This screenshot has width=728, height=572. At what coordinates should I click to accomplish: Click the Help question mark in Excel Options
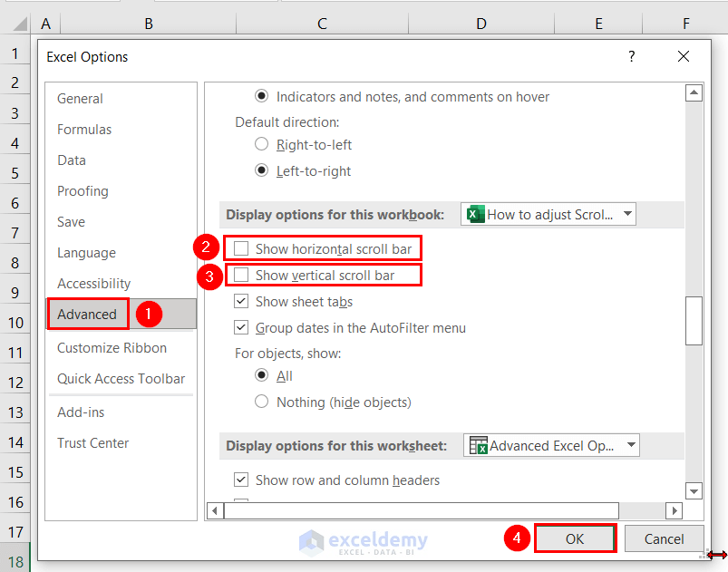631,56
